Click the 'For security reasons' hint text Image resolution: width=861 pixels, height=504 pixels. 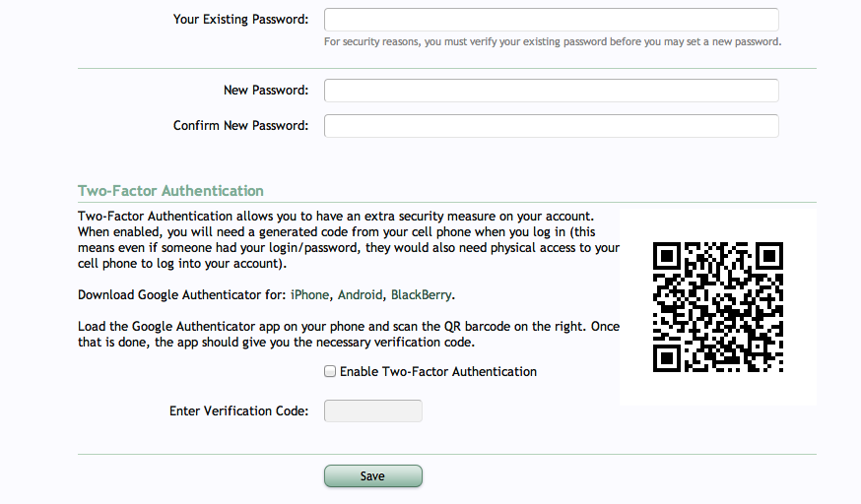[553, 42]
